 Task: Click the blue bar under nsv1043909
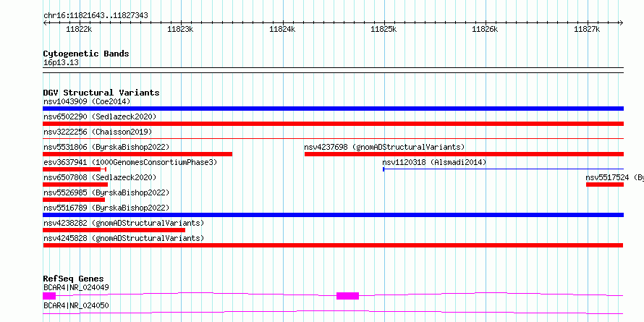[x=333, y=109]
